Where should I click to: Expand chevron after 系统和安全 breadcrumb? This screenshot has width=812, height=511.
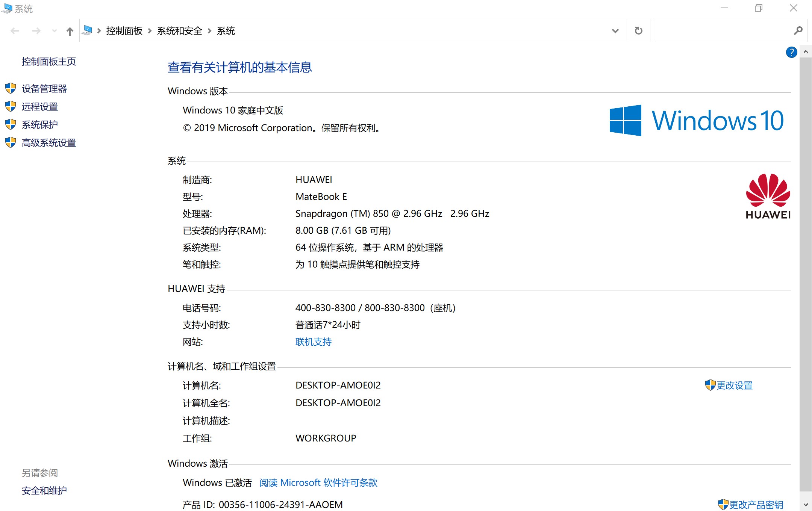(x=210, y=31)
